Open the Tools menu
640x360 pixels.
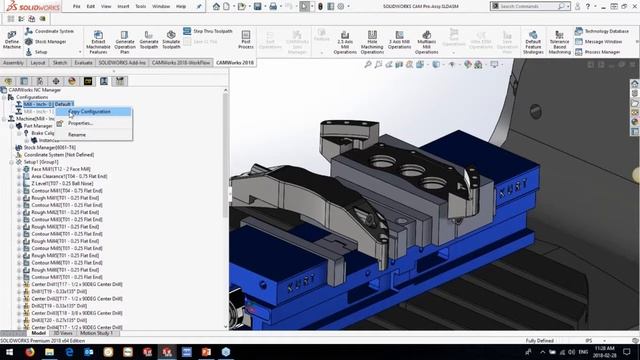coord(140,7)
